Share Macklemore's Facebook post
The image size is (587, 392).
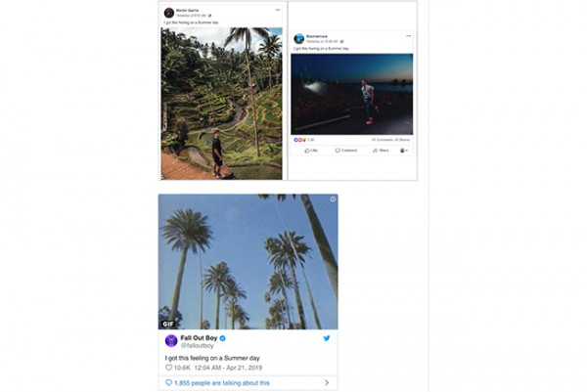(381, 151)
